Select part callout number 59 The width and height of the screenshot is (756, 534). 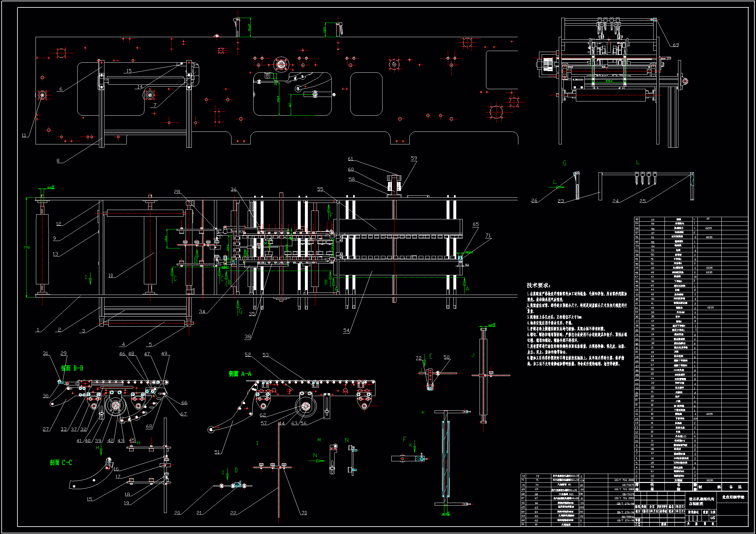(x=414, y=158)
